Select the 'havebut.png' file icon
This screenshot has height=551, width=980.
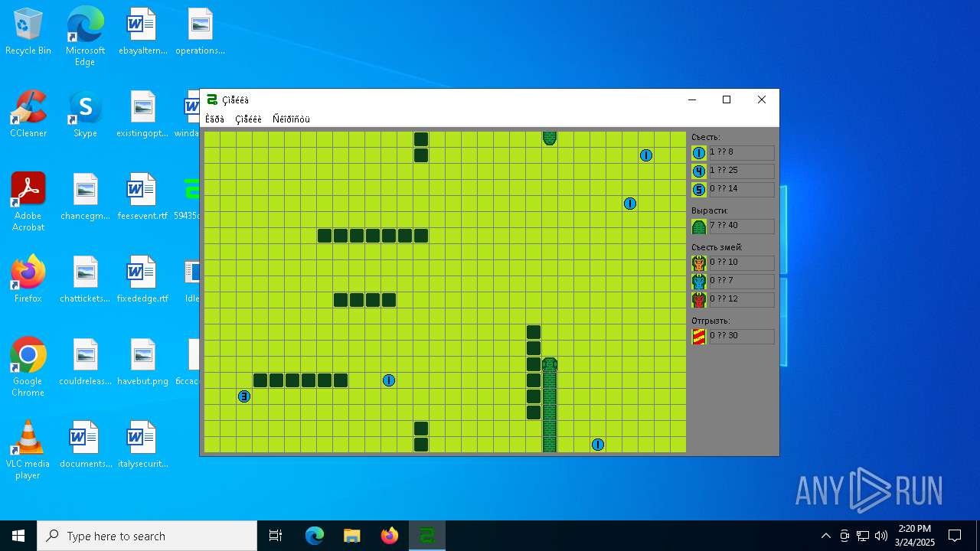[x=142, y=362]
